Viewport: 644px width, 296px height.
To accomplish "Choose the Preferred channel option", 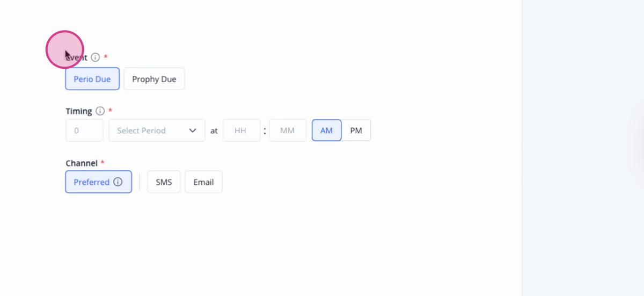I will 98,182.
